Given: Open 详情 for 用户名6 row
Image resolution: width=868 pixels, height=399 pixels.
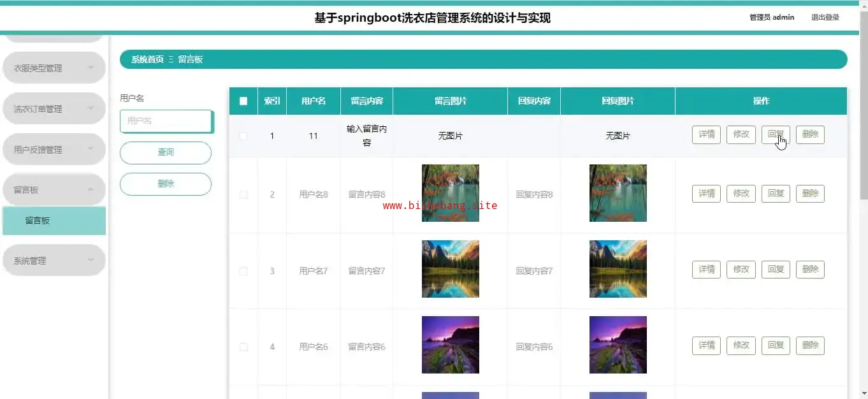Looking at the screenshot, I should (706, 345).
